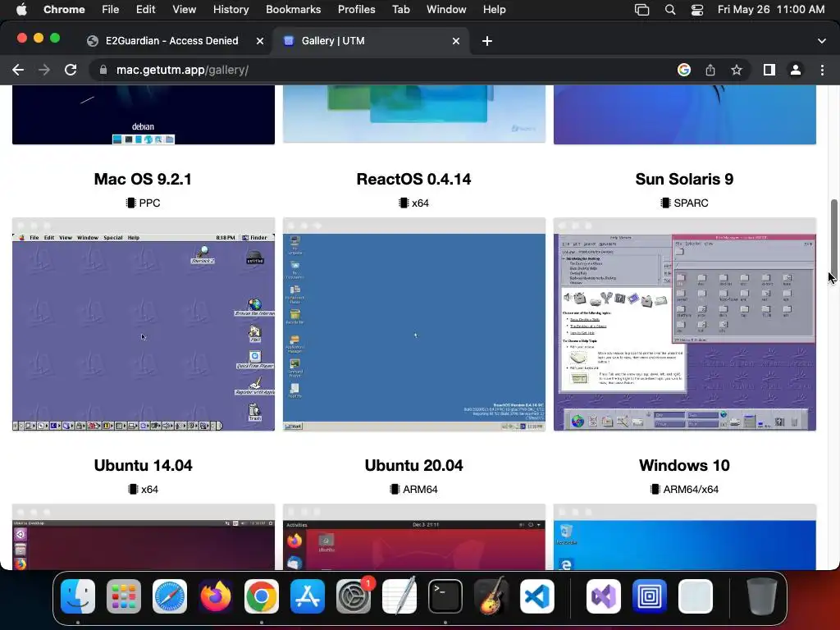Toggle the Chrome side panel icon
Viewport: 840px width, 630px height.
(769, 71)
